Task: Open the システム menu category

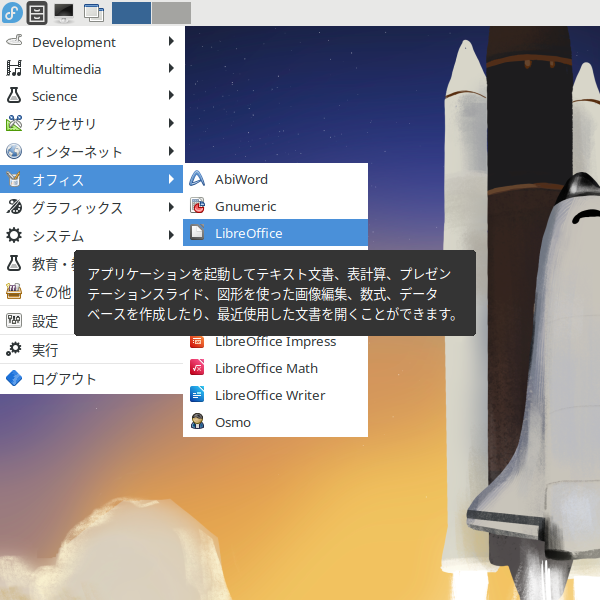Action: (91, 235)
